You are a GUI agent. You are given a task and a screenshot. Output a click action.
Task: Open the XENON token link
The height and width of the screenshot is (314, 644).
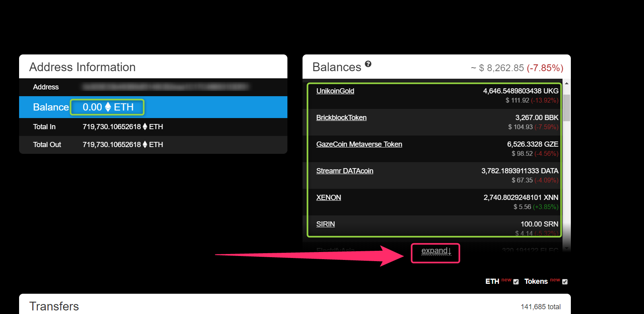tap(329, 198)
